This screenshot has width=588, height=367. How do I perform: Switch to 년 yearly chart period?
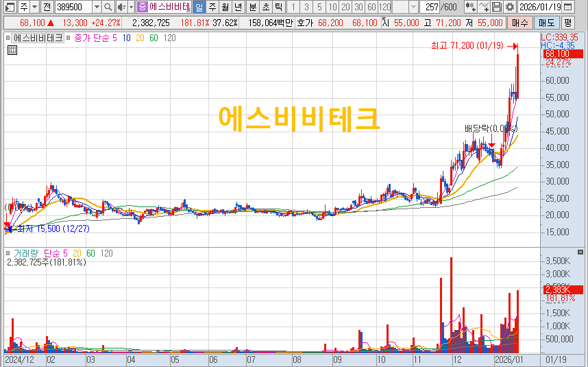pyautogui.click(x=238, y=7)
